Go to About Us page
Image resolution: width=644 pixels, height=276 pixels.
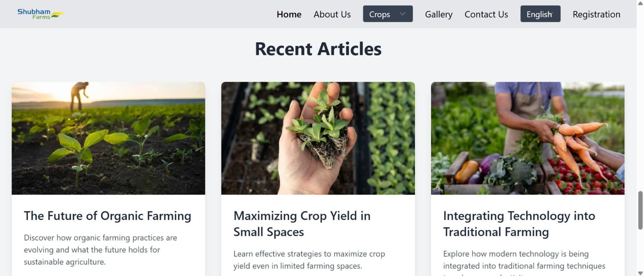coord(332,15)
